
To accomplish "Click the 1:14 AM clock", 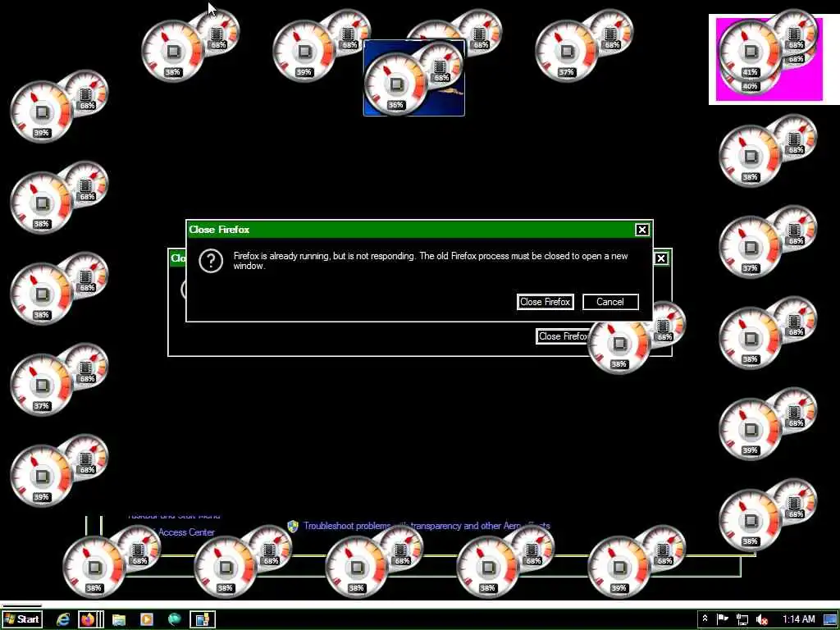I will [798, 619].
